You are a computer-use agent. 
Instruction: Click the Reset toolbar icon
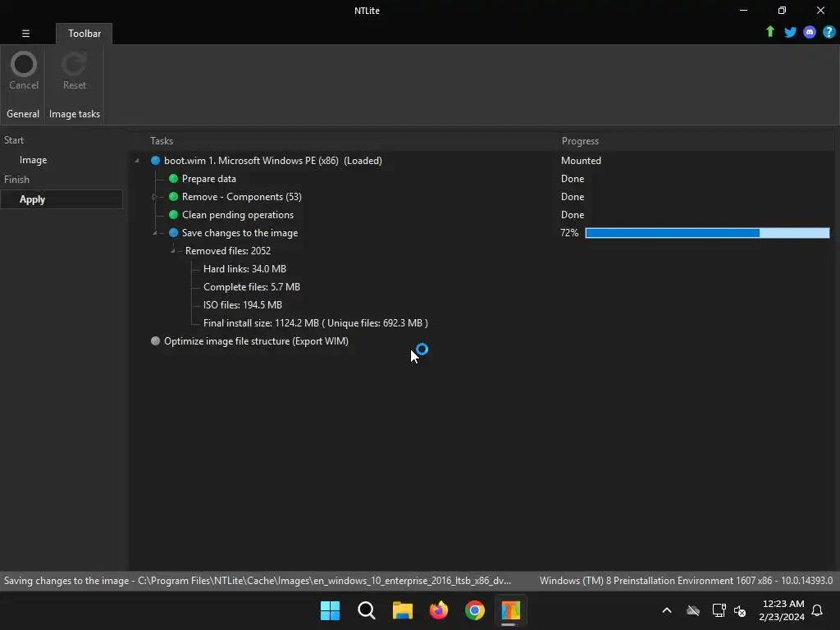point(74,64)
